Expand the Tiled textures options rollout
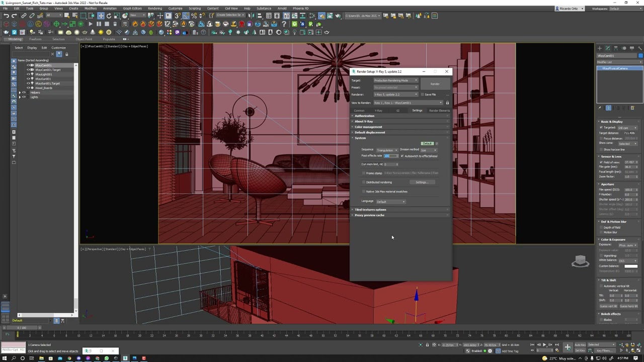The width and height of the screenshot is (644, 362). click(401, 210)
